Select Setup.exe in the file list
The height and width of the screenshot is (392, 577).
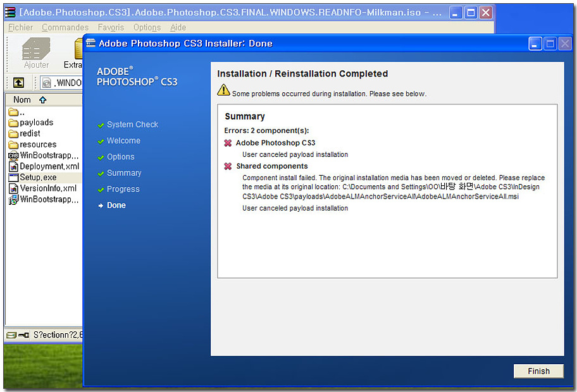(x=37, y=177)
